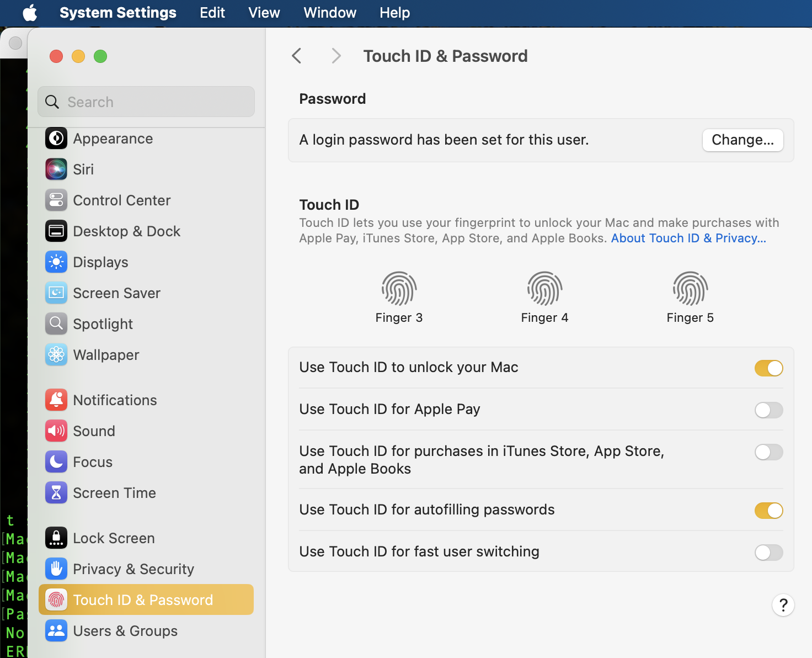Click the Screen Time label in sidebar
The width and height of the screenshot is (812, 658).
(x=115, y=493)
